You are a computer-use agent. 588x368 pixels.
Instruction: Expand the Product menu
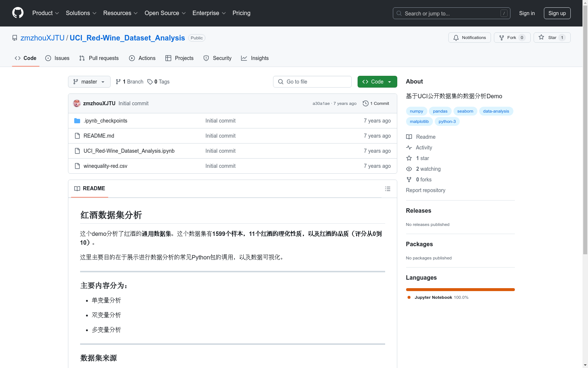pos(46,13)
